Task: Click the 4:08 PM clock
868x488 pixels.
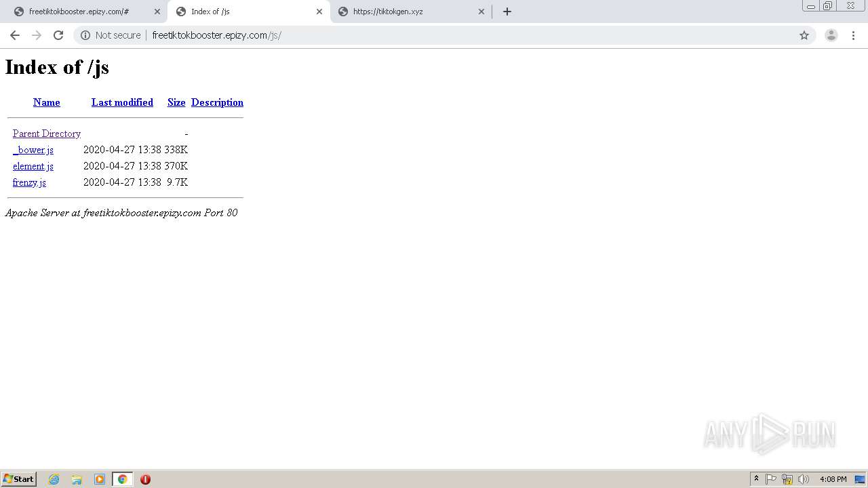Action: 833,479
